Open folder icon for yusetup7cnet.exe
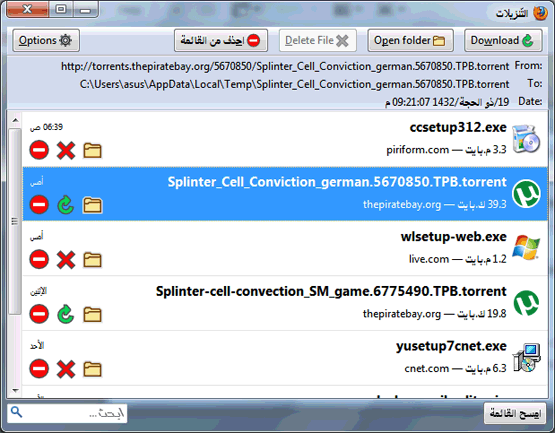 pos(92,369)
